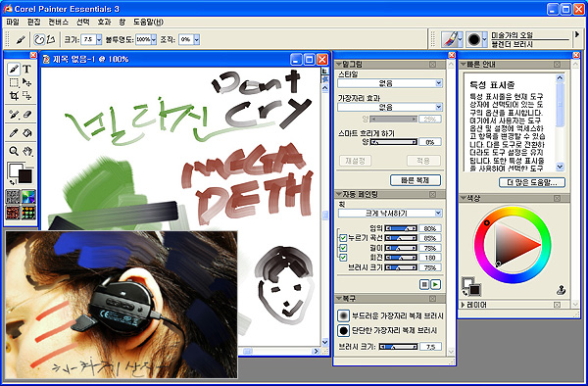The width and height of the screenshot is (588, 386).
Task: Open the 불투명도 opacity dropdown
Action: (x=154, y=39)
